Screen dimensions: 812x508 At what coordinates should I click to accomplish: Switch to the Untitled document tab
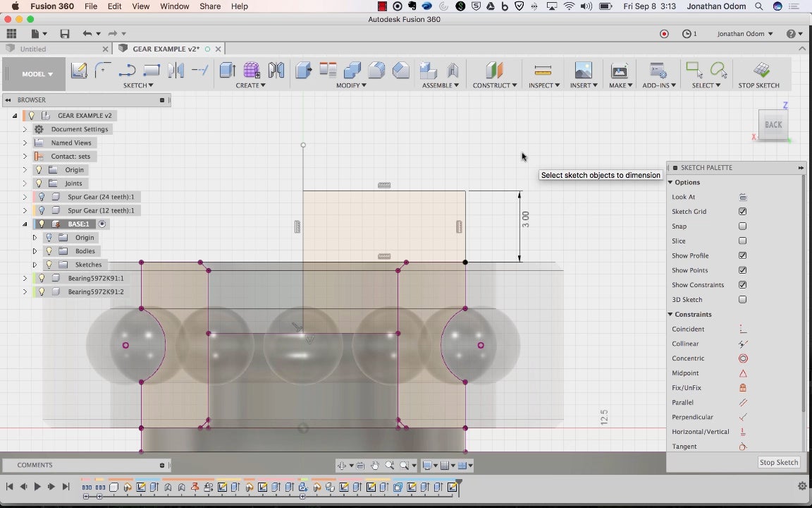33,49
